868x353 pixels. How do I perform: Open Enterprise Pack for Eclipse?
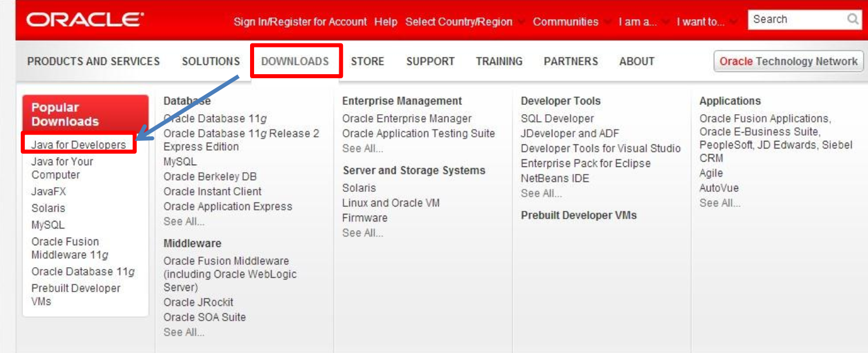(x=585, y=164)
